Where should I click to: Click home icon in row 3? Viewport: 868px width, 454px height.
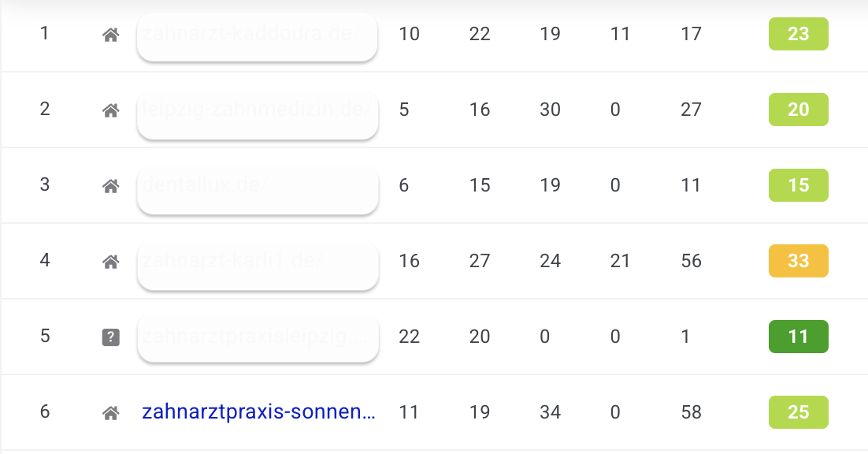click(x=110, y=186)
